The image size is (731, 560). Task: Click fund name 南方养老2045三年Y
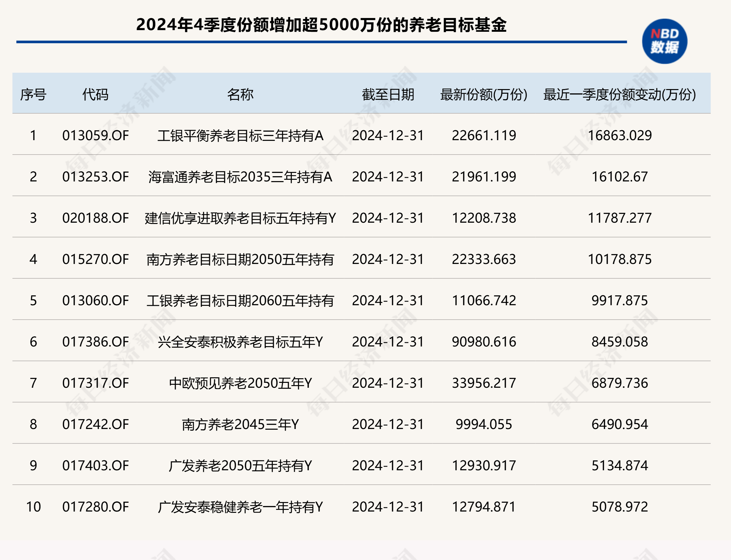[240, 425]
